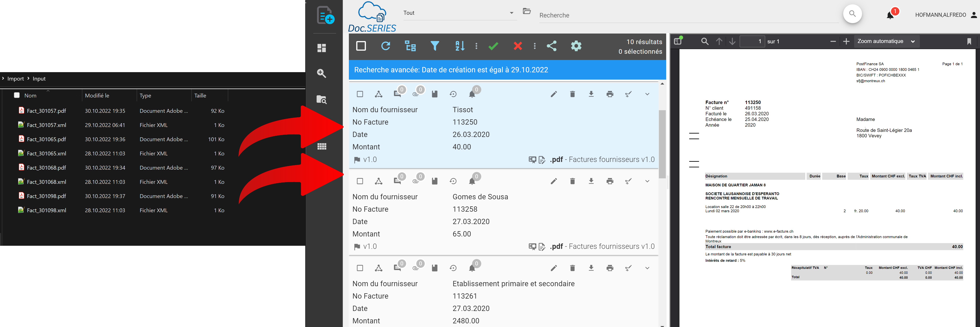Go to next page in PDF viewer
The image size is (980, 327).
(x=732, y=42)
